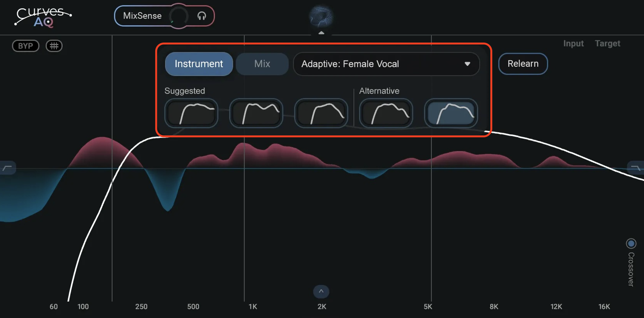Click the Relearn button

(x=523, y=64)
